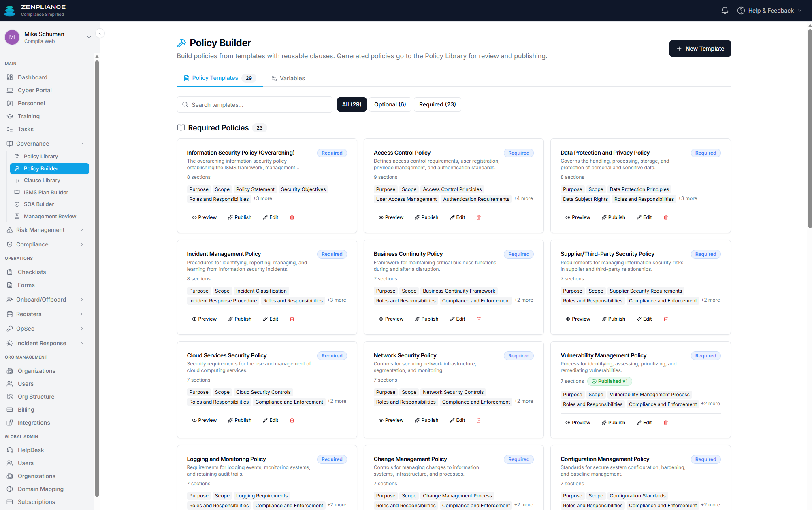
Task: Select the All (29) filter
Action: (x=352, y=104)
